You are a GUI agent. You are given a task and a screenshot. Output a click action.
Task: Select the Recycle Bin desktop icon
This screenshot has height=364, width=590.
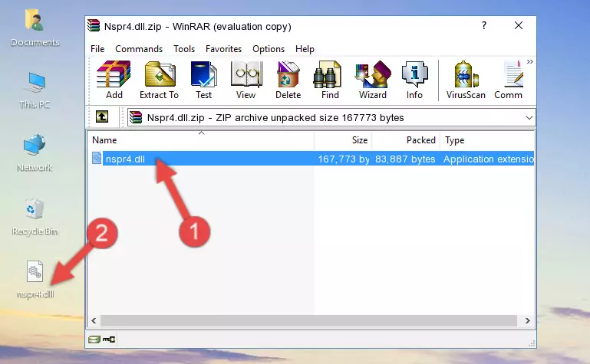(x=35, y=217)
